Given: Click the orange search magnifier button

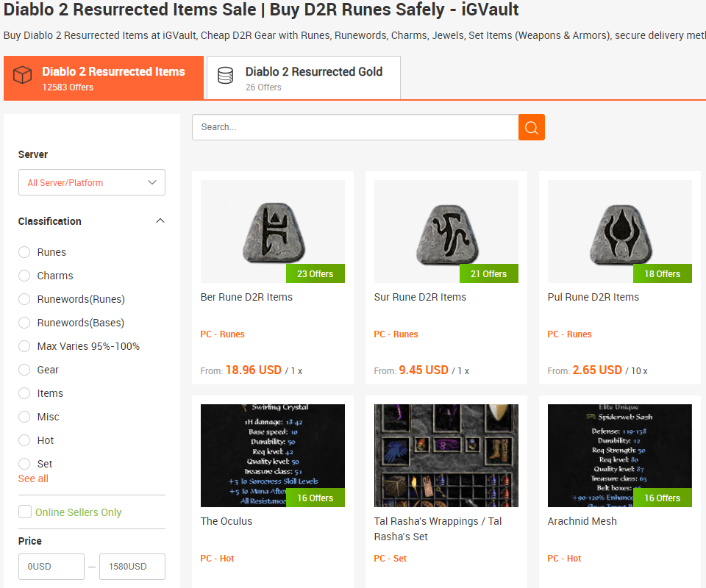Looking at the screenshot, I should coord(531,127).
